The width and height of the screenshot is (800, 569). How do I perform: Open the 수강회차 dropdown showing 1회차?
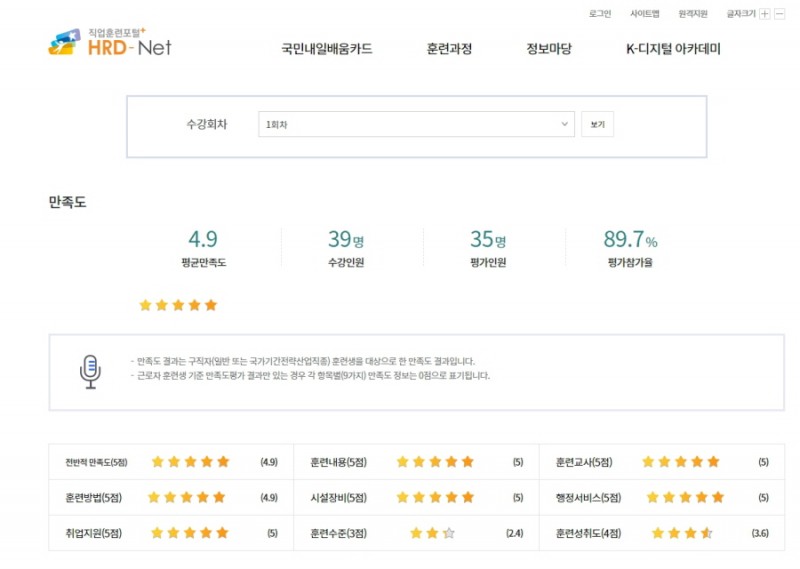coord(416,124)
